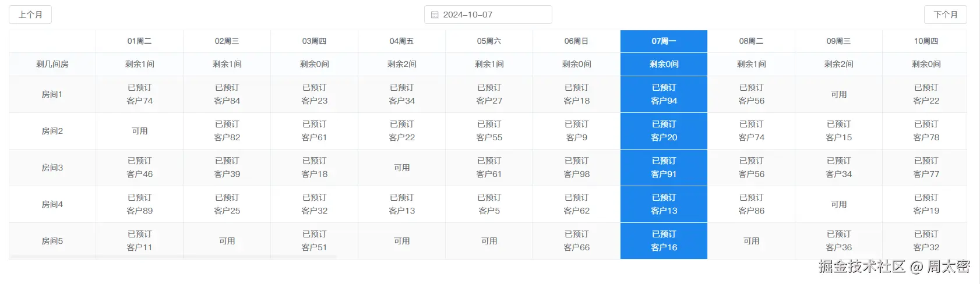Viewport: 980px width, 284px height.
Task: Click 房间5 可用 cell on 02周三
Action: pyautogui.click(x=227, y=241)
